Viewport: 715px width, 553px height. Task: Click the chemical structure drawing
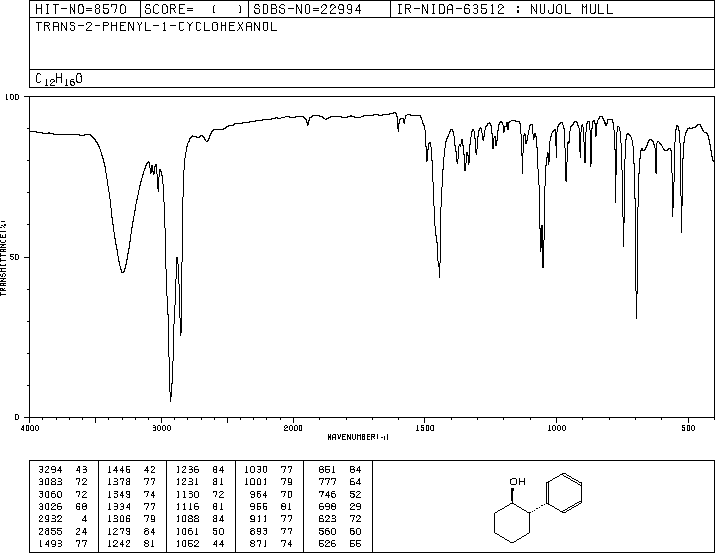pos(538,508)
